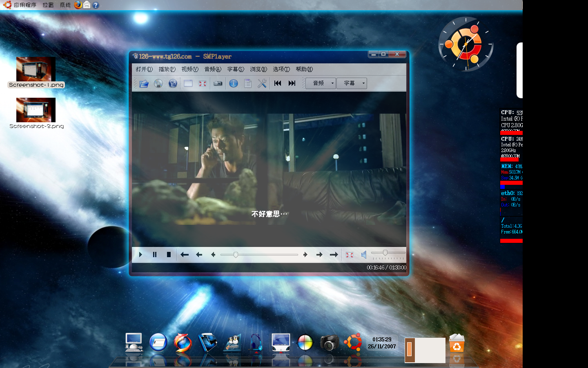This screenshot has height=368, width=588.
Task: Take a screenshot with camera toolbar icon
Action: point(218,83)
